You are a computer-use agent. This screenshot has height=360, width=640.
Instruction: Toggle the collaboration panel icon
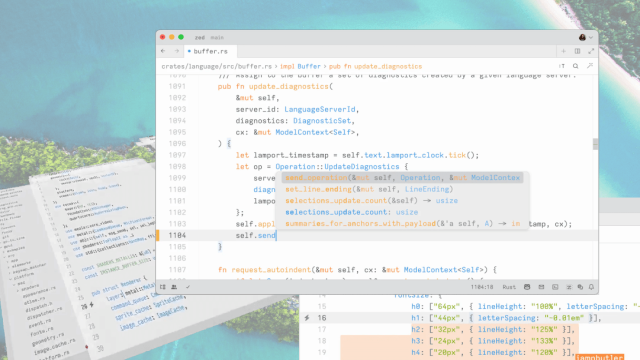tap(174, 287)
